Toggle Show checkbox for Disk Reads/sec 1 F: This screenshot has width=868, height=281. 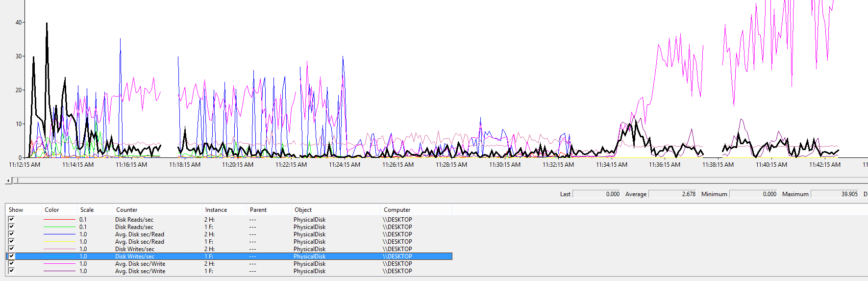[11, 227]
